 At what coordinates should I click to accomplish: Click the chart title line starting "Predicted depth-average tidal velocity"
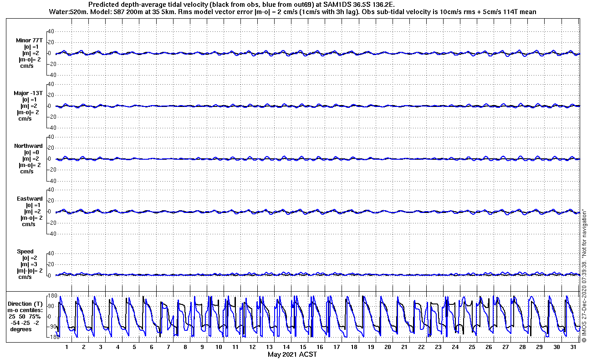point(241,5)
